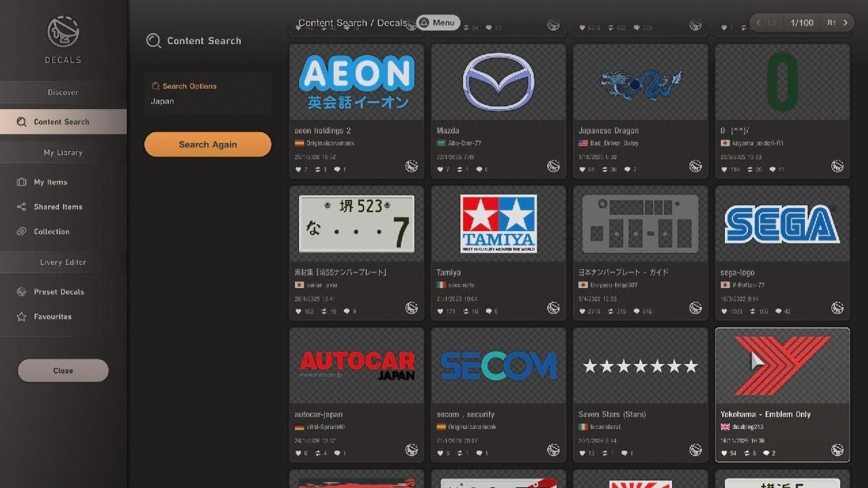Select the Tamiya stars logo thumbnail
The width and height of the screenshot is (868, 488).
(498, 224)
